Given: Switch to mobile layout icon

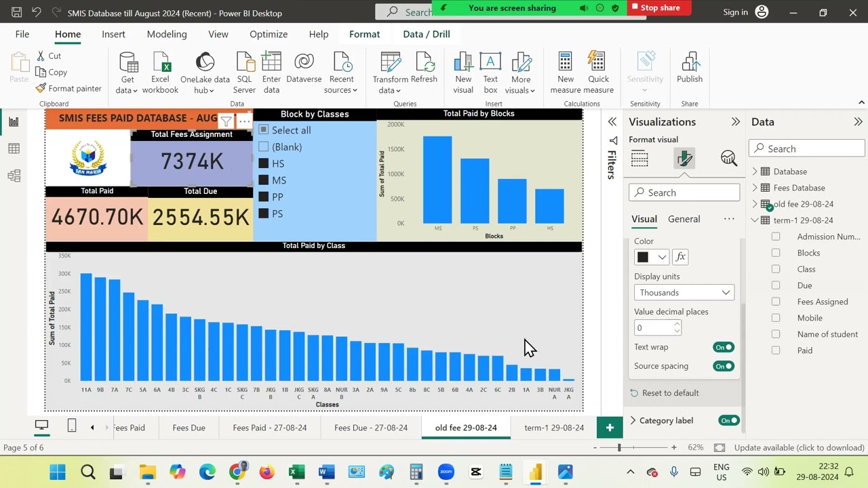Looking at the screenshot, I should click(x=72, y=426).
